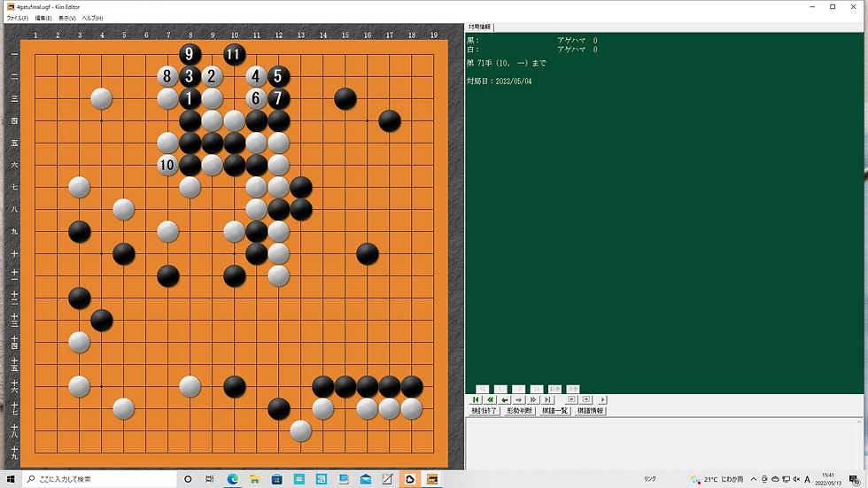Open Microsoft Store from the taskbar
868x488 pixels.
click(276, 479)
